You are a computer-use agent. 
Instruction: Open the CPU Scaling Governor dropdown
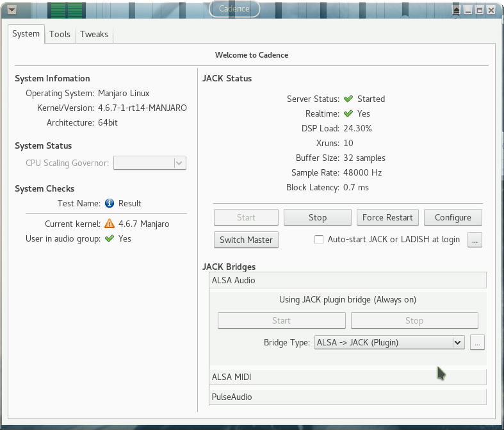point(150,163)
